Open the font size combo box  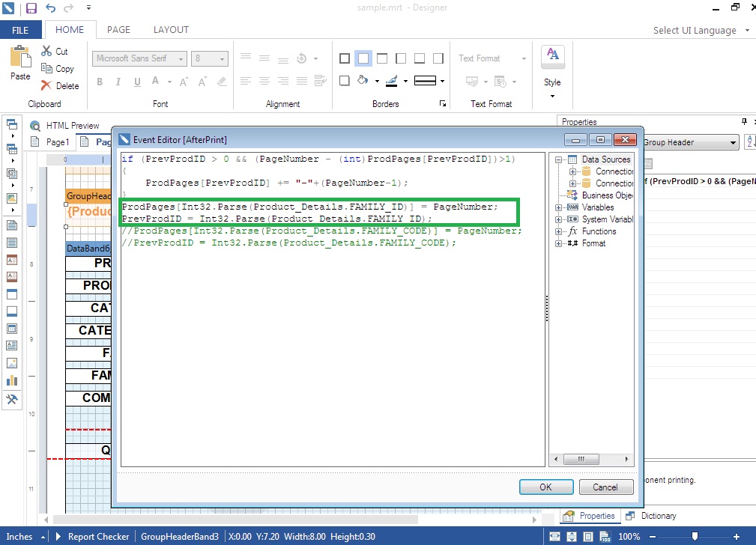click(209, 58)
